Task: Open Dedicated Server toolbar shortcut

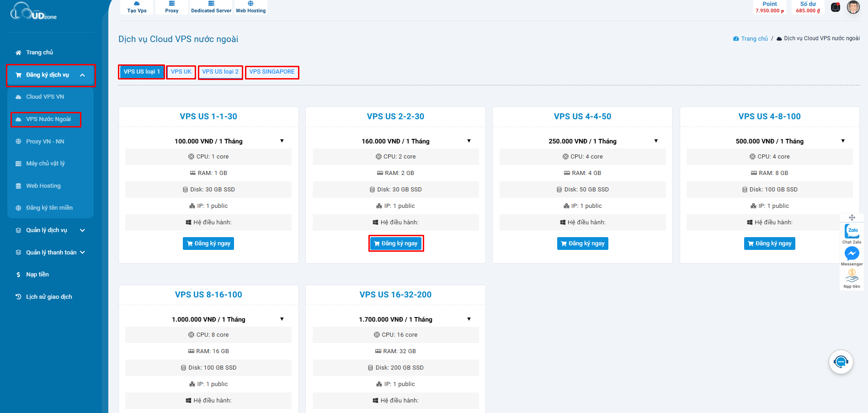Action: click(x=211, y=7)
